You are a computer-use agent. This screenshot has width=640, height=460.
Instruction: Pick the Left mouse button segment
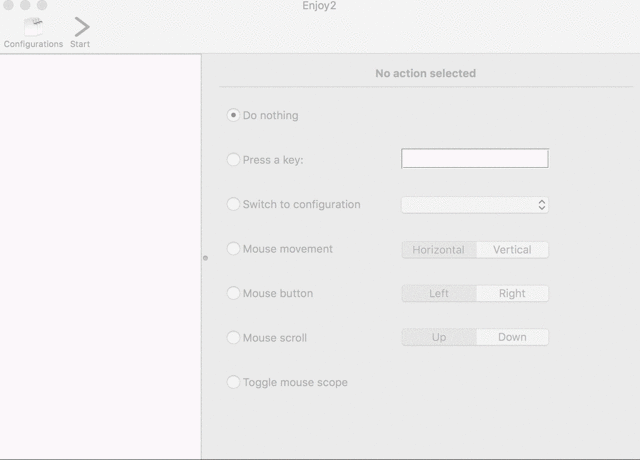tap(439, 293)
